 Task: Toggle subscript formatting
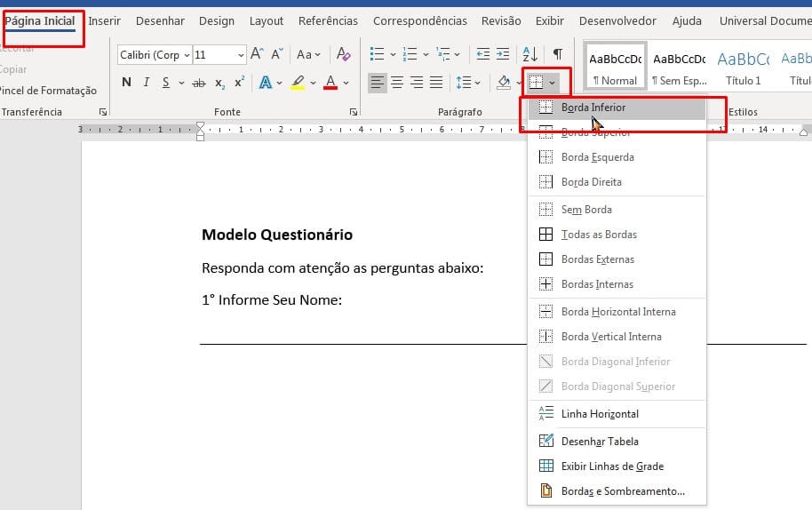tap(220, 83)
